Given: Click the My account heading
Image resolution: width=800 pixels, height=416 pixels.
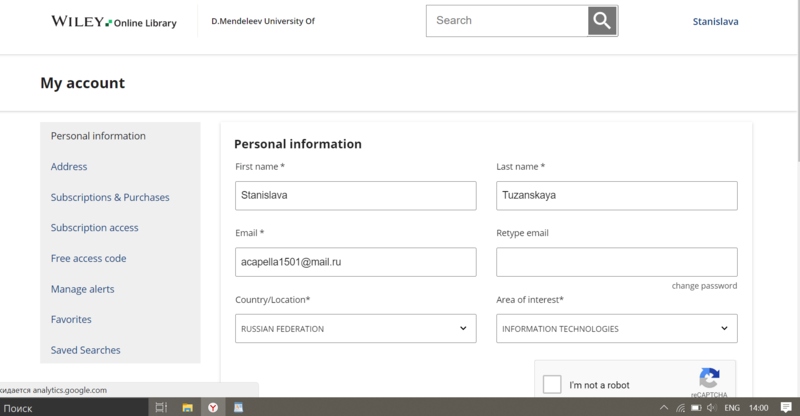Looking at the screenshot, I should [83, 83].
